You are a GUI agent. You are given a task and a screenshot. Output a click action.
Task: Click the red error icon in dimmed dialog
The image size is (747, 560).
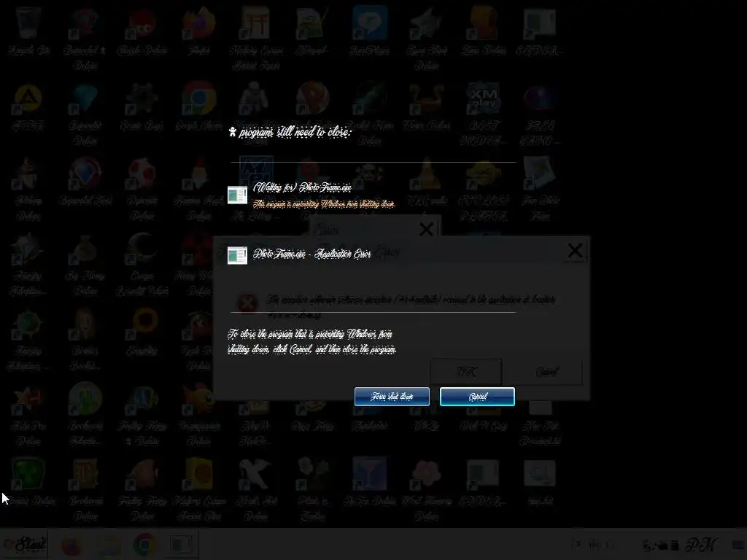point(247,303)
